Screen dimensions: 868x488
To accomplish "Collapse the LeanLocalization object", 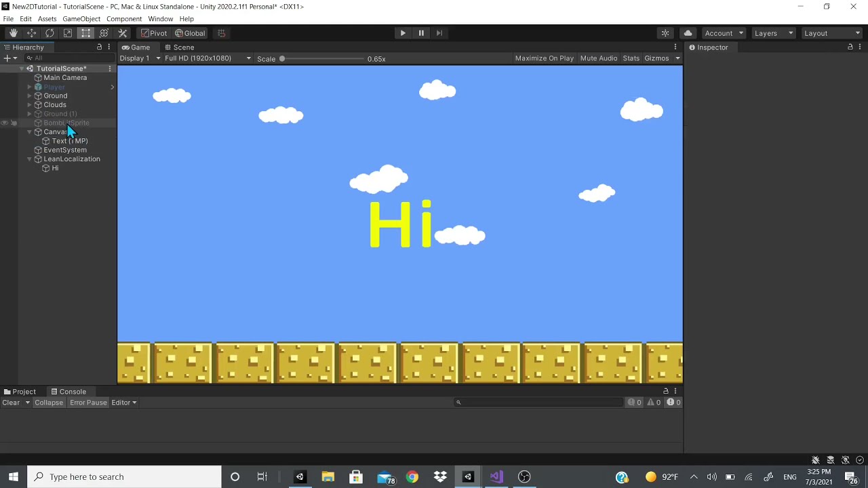I will pyautogui.click(x=29, y=159).
